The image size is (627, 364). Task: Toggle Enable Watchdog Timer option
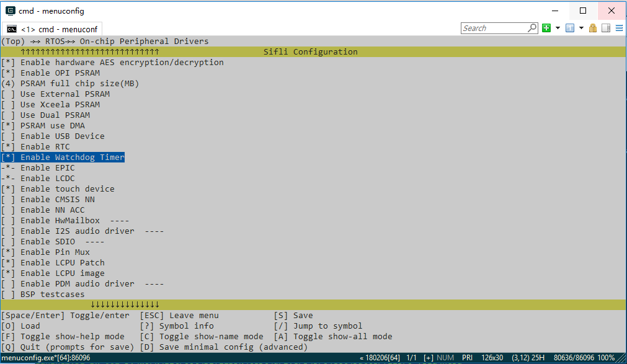coord(63,158)
